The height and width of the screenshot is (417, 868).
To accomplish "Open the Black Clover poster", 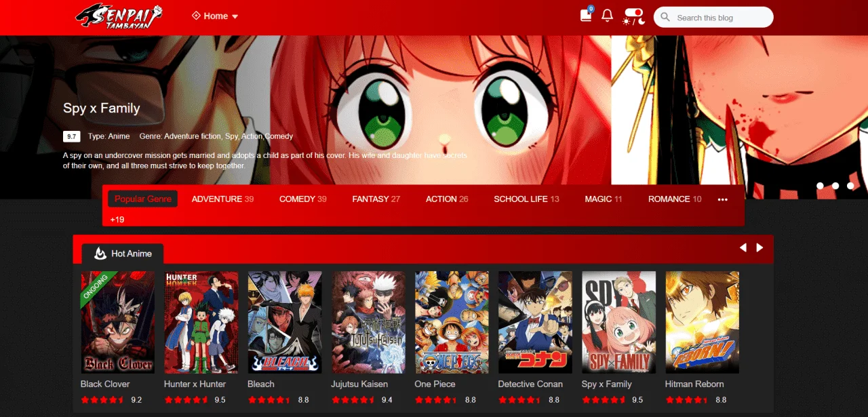I will pos(117,322).
